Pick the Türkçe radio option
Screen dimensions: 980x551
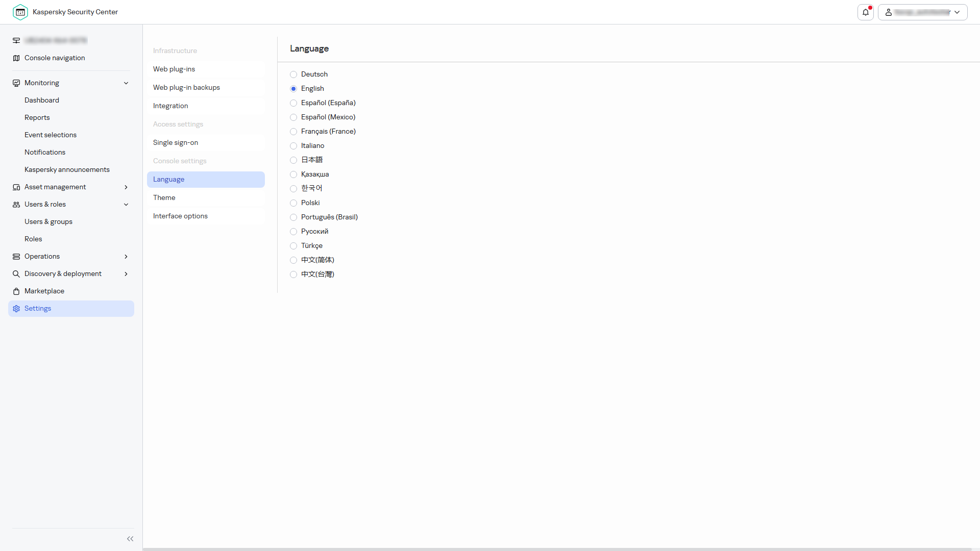coord(293,246)
